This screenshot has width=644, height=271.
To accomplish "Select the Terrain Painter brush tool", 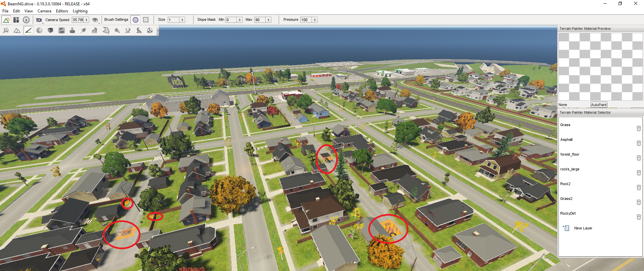I will tap(28, 31).
